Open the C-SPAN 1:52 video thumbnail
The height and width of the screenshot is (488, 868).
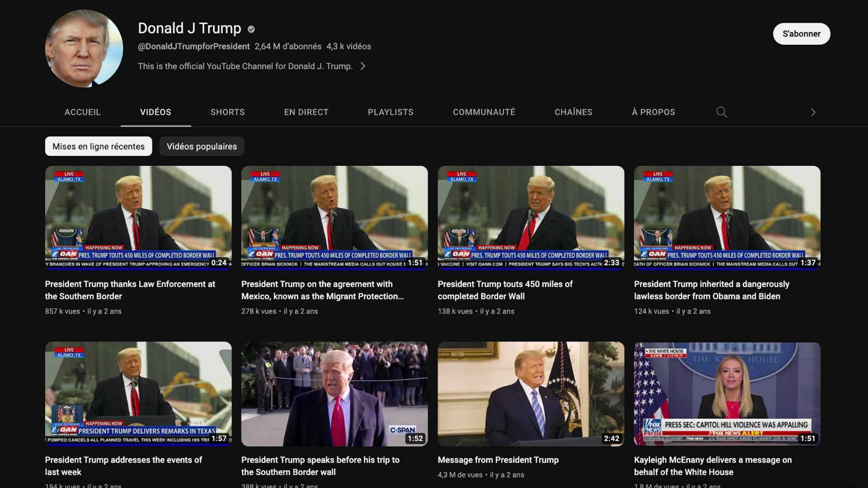pos(335,394)
